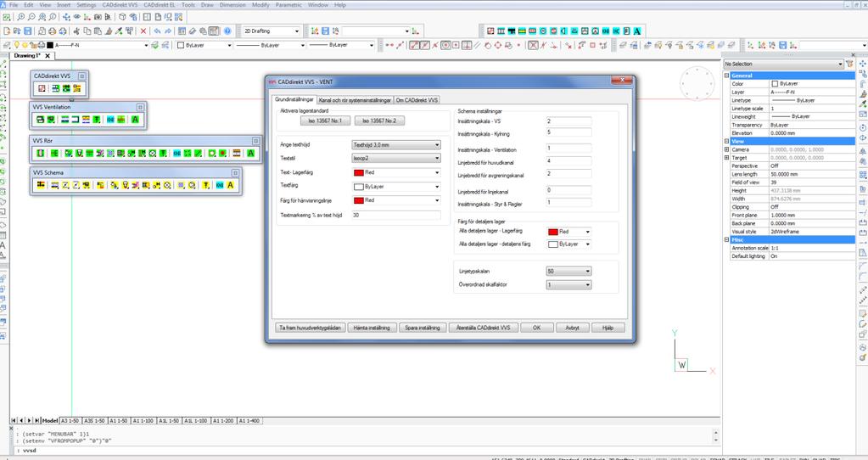Toggle the VVS Ventilation toolbar roll-up button
Viewport: 868px width, 460px height.
click(x=140, y=108)
